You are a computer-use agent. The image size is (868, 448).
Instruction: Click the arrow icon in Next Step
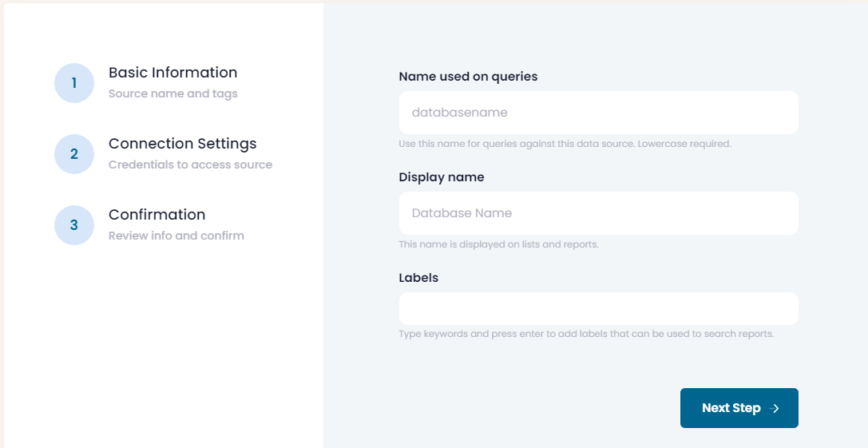pos(775,408)
